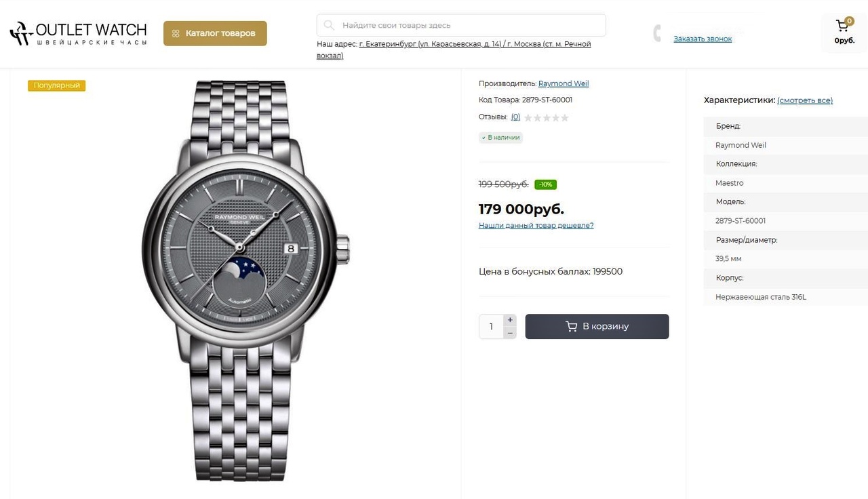Open the 'Заказать звонок' callback link

[x=703, y=39]
